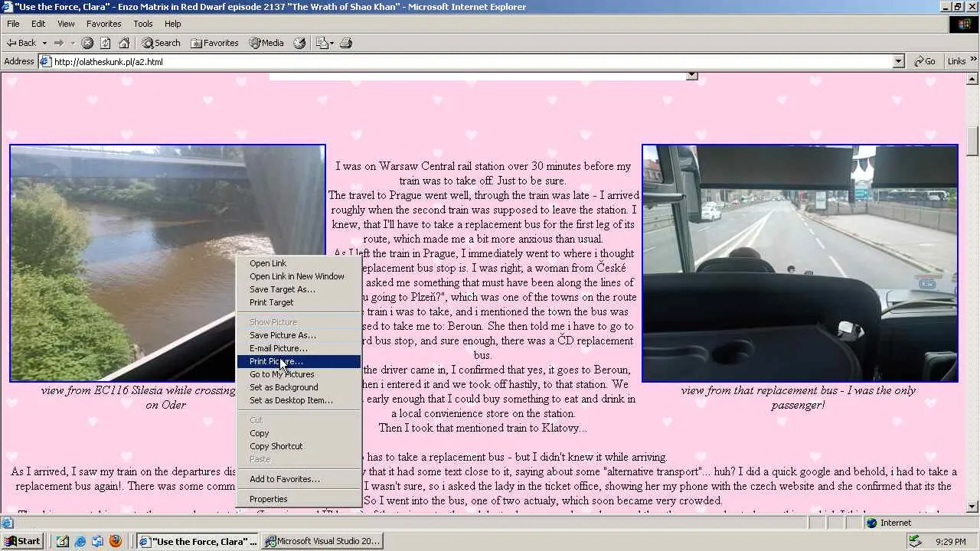
Task: Open the File menu
Action: point(13,24)
